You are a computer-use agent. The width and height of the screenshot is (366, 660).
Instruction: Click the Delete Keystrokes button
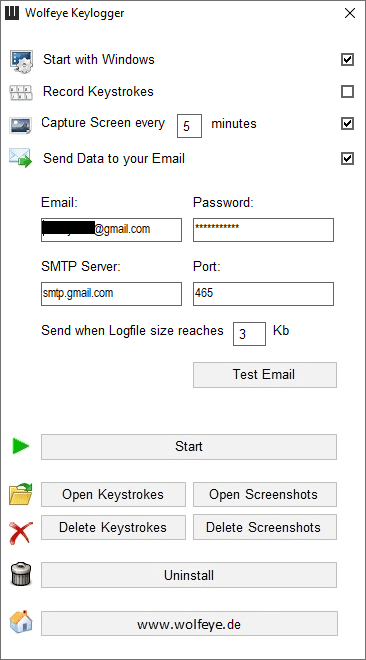113,527
